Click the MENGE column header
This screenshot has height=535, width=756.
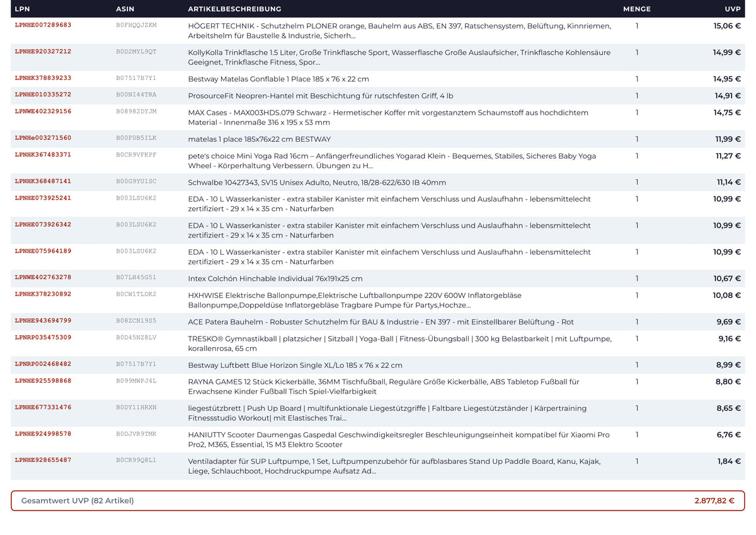tap(637, 9)
